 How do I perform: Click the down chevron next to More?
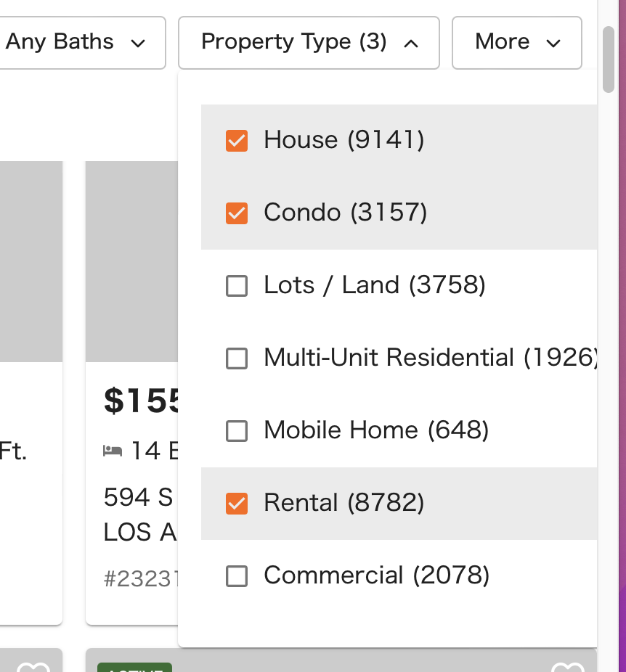pyautogui.click(x=553, y=44)
